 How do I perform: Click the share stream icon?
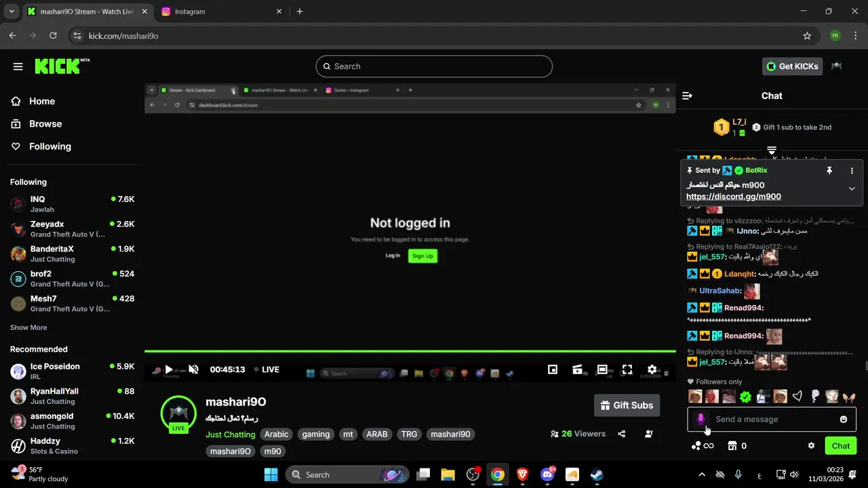click(622, 434)
